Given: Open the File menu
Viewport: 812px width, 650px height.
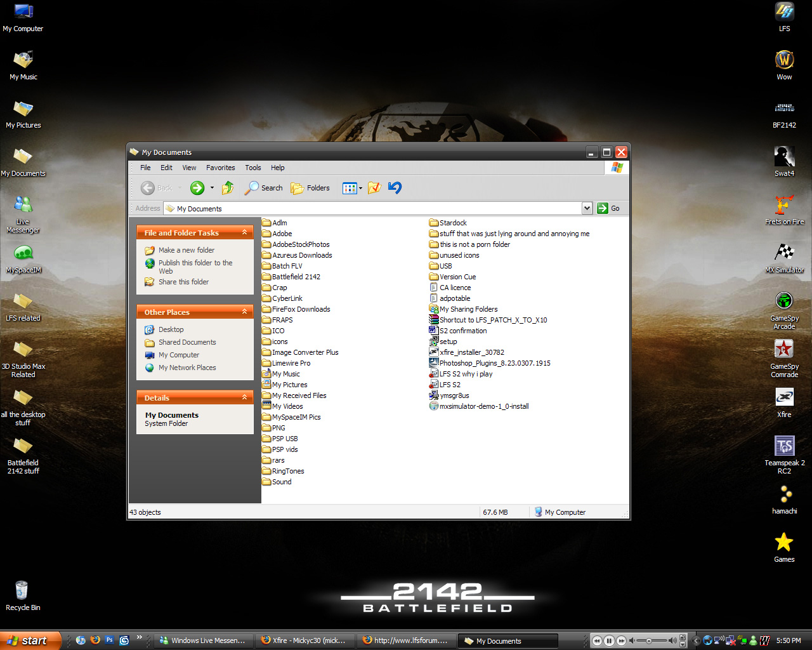Looking at the screenshot, I should (x=145, y=168).
